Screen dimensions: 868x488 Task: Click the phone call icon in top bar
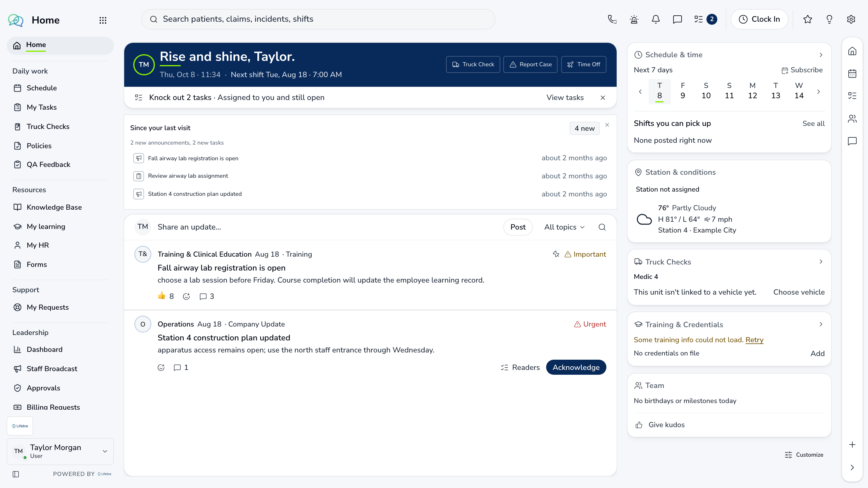[x=612, y=19]
